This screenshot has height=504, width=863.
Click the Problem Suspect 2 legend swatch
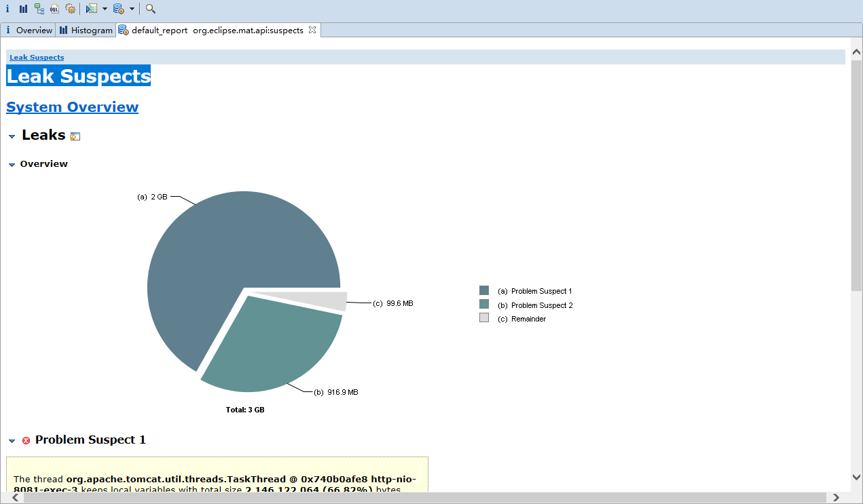[x=484, y=305]
